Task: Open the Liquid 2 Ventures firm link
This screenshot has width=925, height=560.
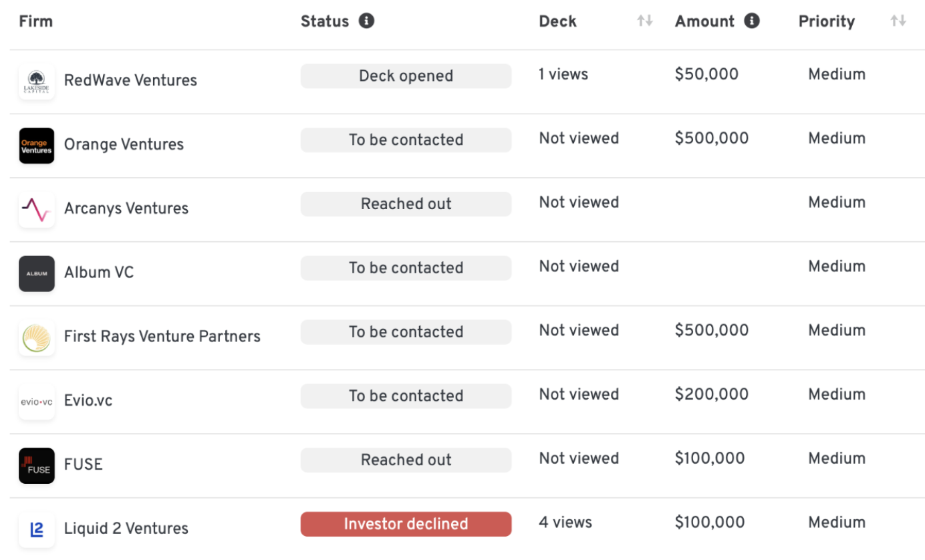Action: [x=126, y=529]
